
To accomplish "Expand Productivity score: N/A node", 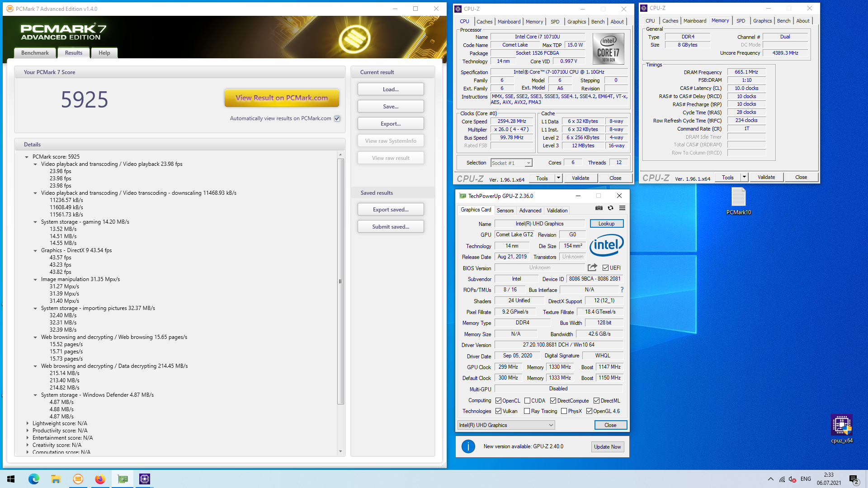I will coord(27,431).
